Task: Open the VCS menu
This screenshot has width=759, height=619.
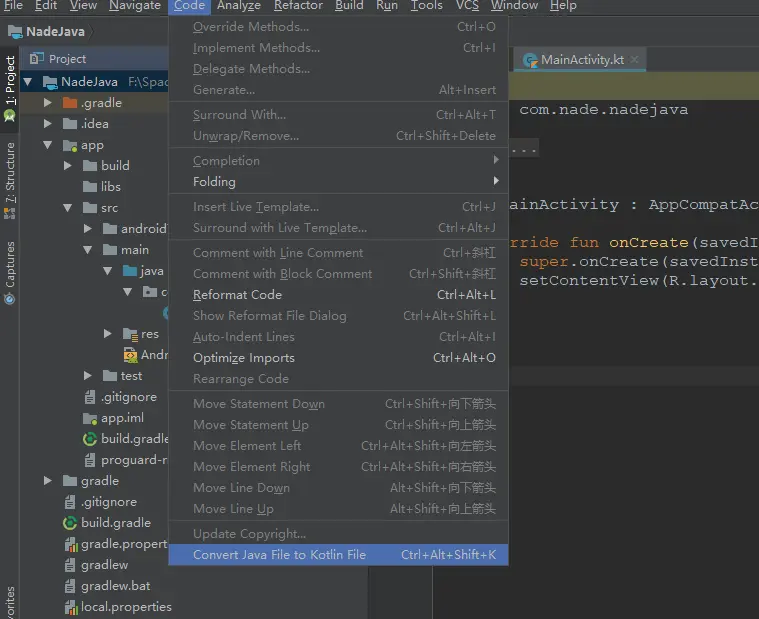Action: tap(467, 6)
